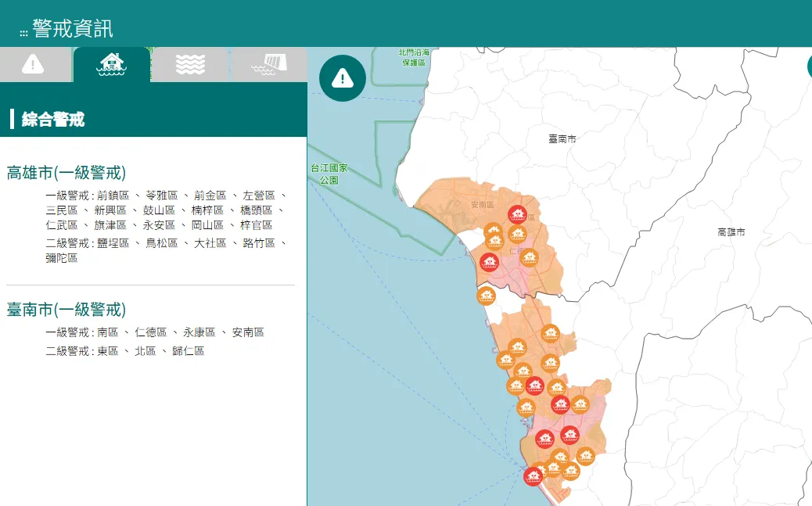The height and width of the screenshot is (506, 812).
Task: Click the 綜合警戒 panel title
Action: point(53,120)
